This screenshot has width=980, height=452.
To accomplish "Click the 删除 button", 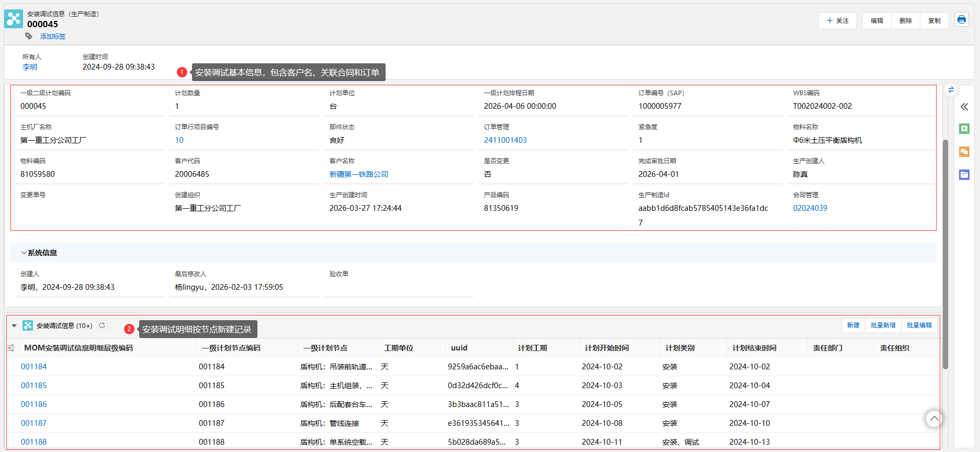I will pyautogui.click(x=905, y=21).
